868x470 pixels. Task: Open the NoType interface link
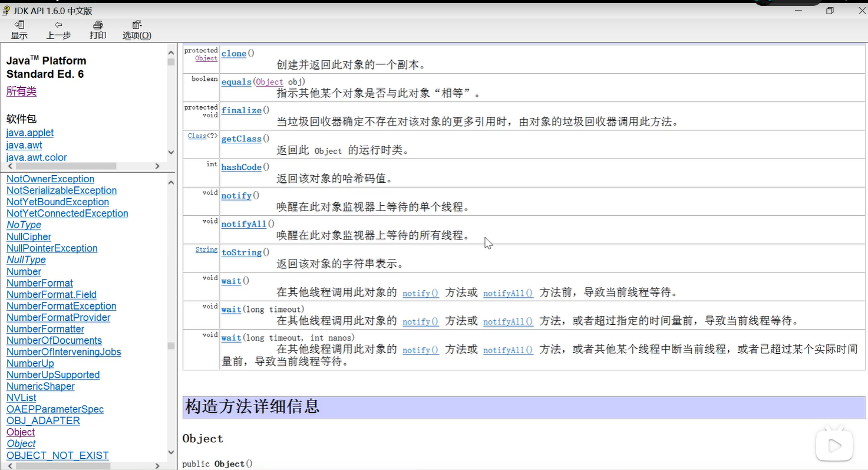coord(24,225)
